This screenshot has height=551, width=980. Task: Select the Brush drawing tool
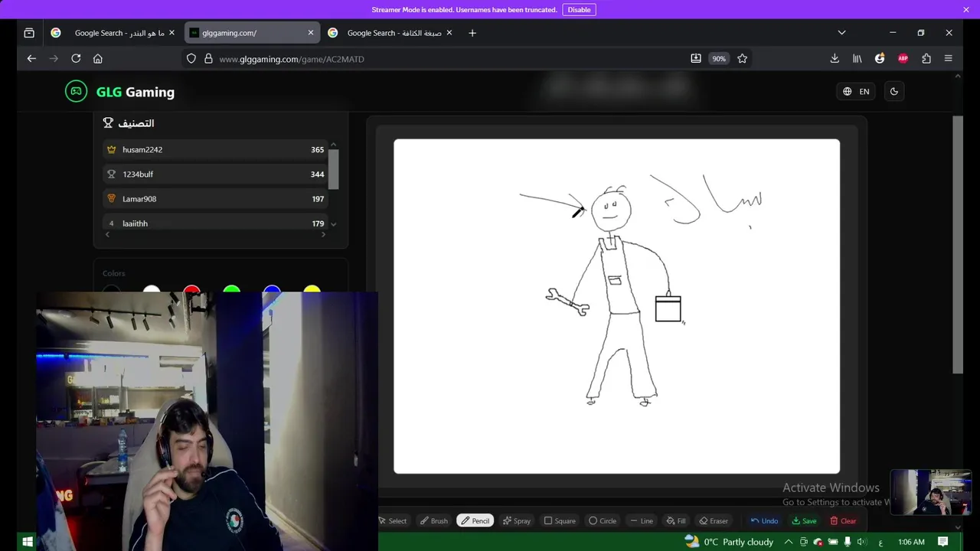click(434, 521)
